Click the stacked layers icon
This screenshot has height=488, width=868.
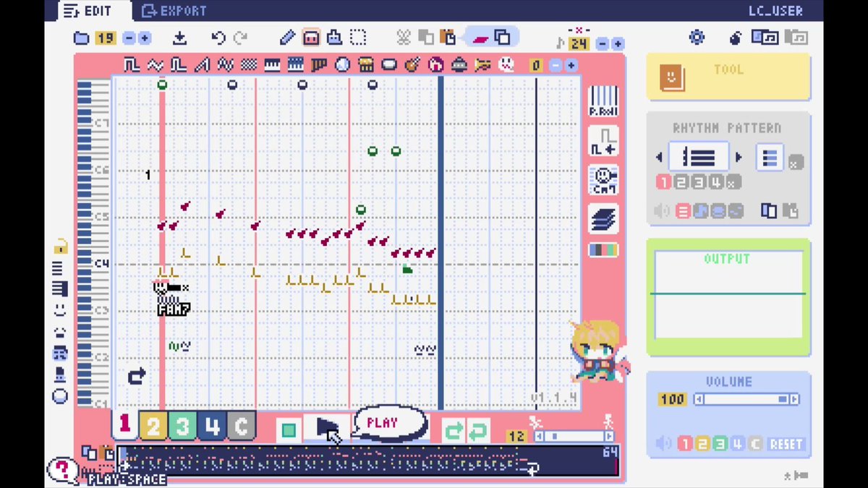603,219
